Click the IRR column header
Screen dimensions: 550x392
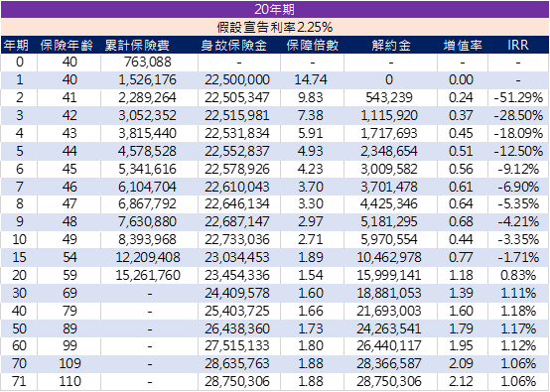[x=518, y=46]
